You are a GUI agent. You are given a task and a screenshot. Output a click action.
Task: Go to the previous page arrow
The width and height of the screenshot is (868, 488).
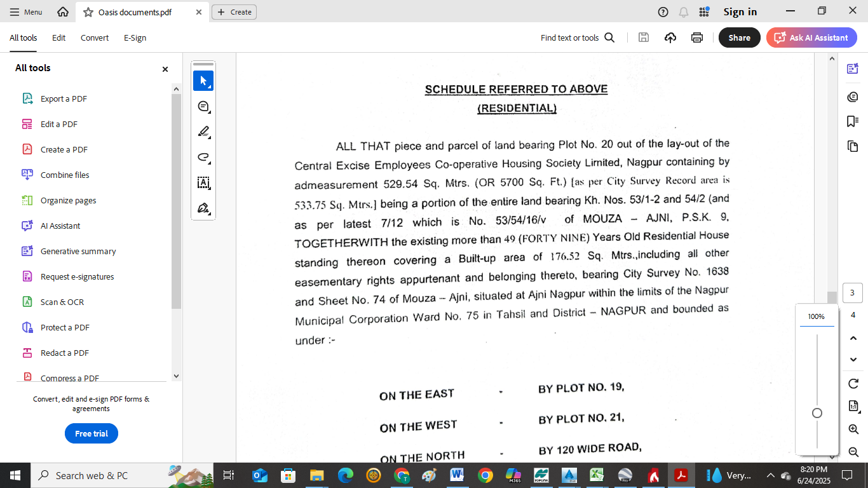[853, 338]
